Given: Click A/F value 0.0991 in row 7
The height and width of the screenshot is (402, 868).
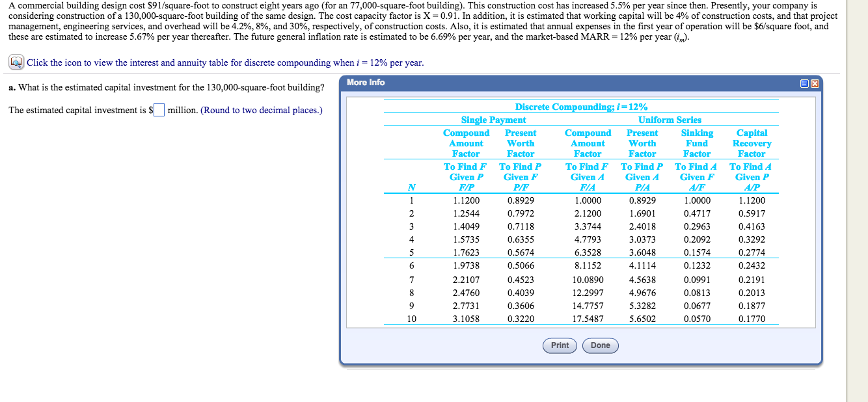Looking at the screenshot, I should [x=697, y=280].
